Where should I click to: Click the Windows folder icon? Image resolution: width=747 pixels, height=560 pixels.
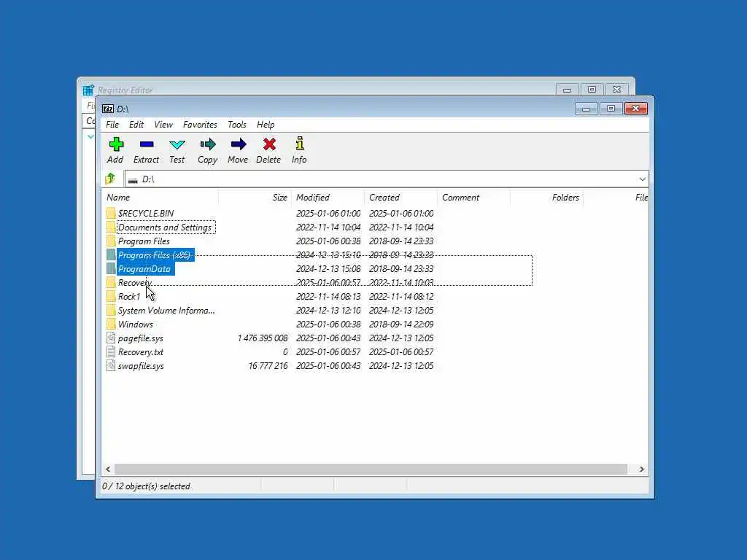click(x=111, y=324)
